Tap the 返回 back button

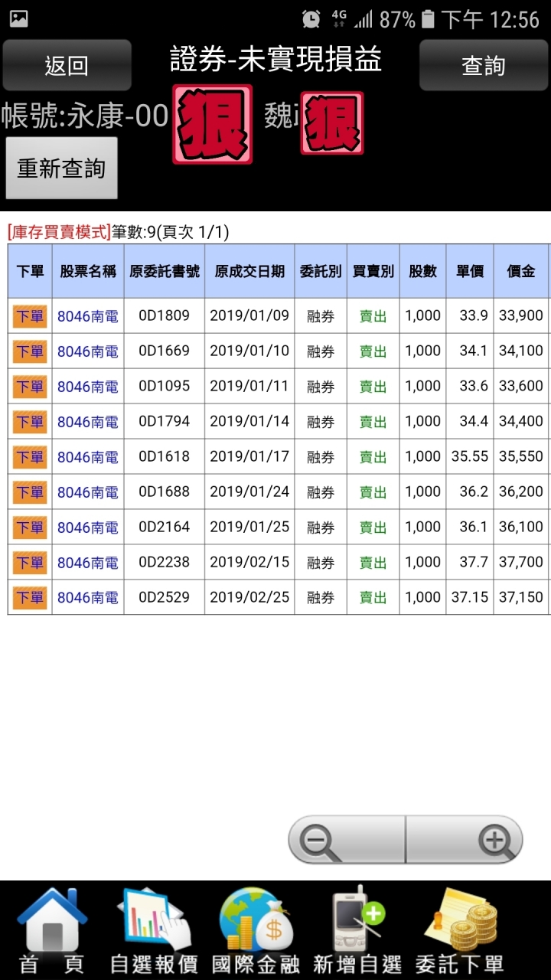coord(67,65)
